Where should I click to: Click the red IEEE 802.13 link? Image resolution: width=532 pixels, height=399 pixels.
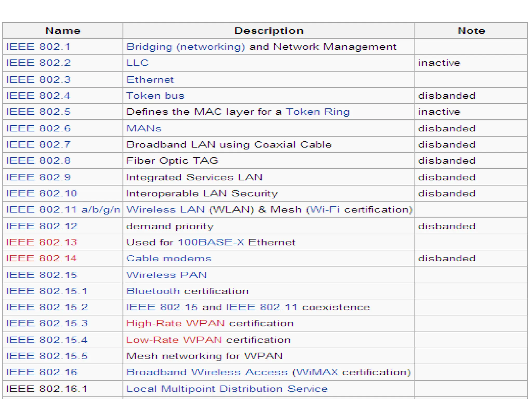point(41,242)
